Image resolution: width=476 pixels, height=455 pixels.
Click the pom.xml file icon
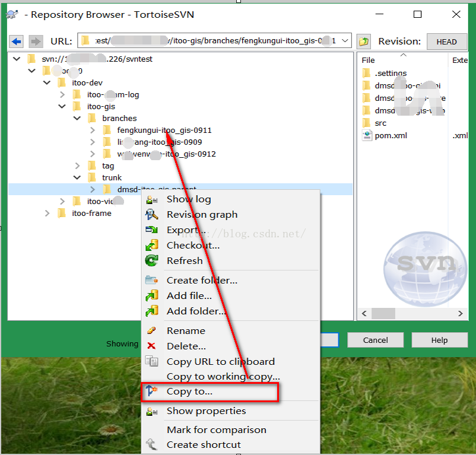pyautogui.click(x=367, y=136)
